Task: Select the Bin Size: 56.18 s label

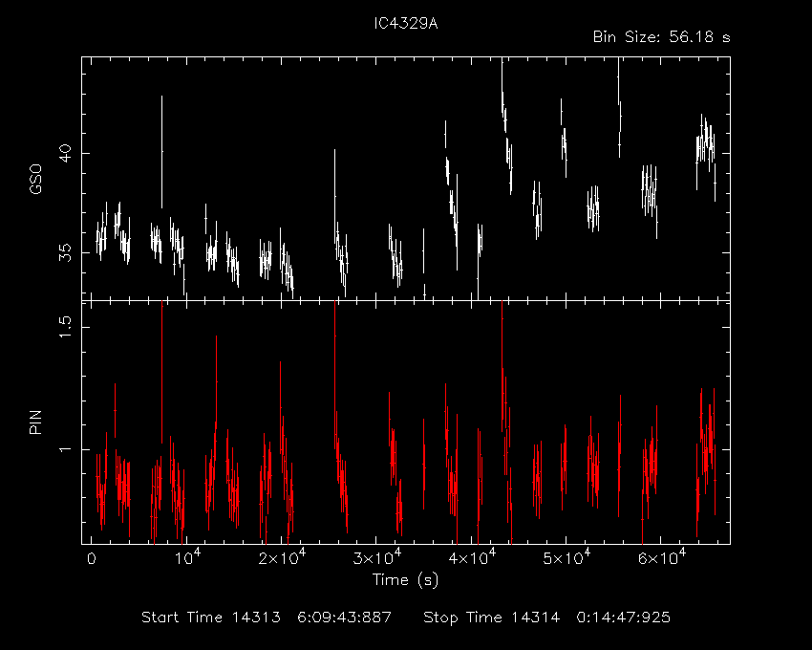Action: coord(661,37)
